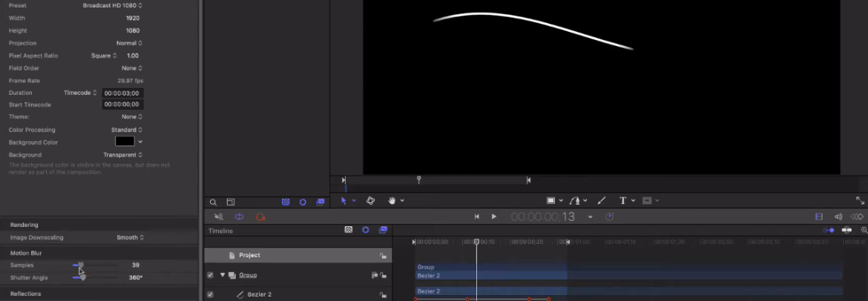Enable the red record animation button

[260, 217]
